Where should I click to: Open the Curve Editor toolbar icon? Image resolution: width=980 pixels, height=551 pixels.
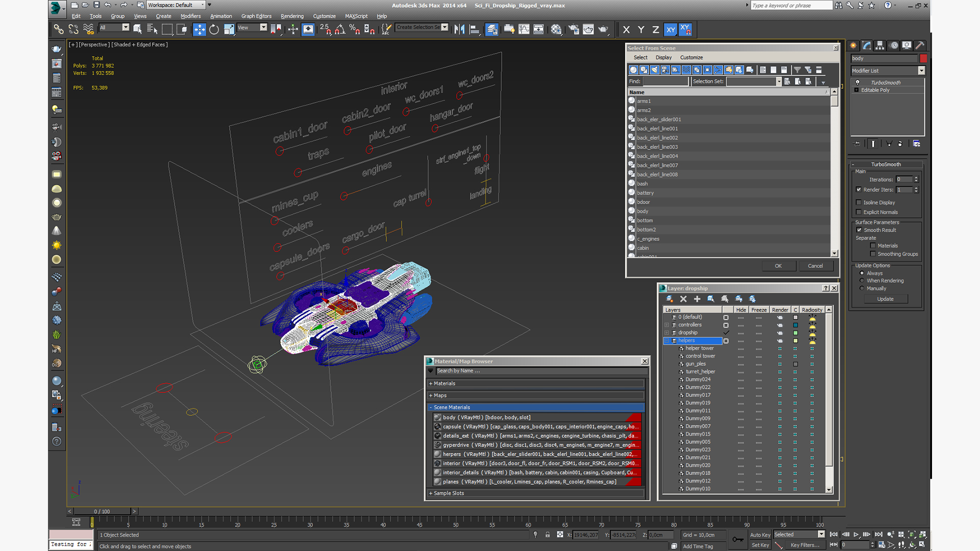[x=524, y=30]
